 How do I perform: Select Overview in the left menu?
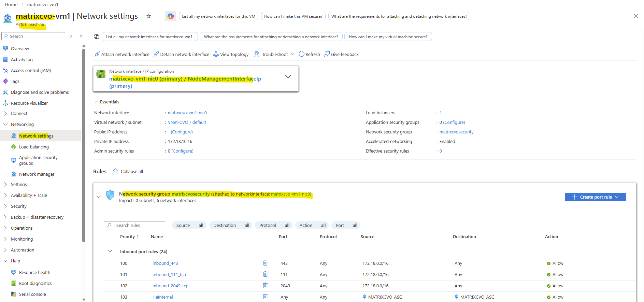20,48
